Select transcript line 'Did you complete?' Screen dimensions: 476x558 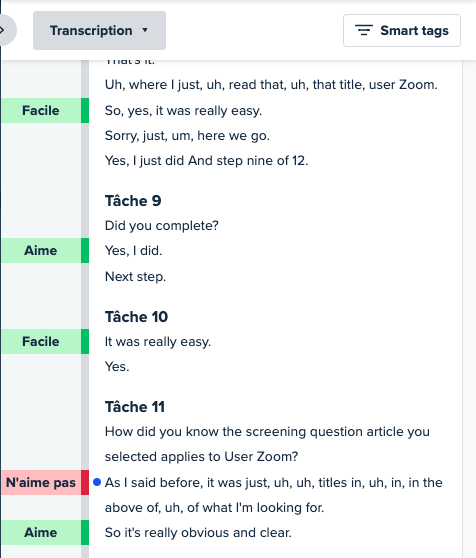[162, 226]
